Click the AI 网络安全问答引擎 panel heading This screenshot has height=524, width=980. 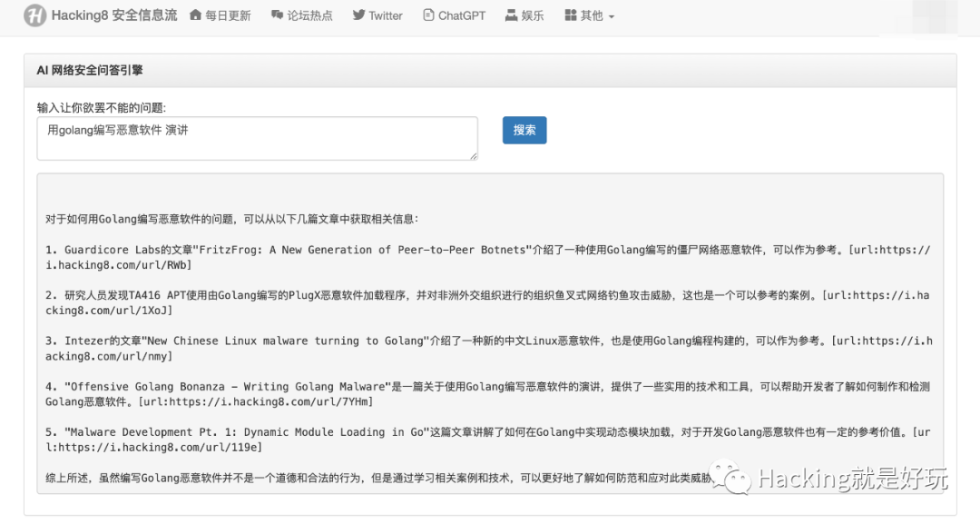(x=90, y=70)
